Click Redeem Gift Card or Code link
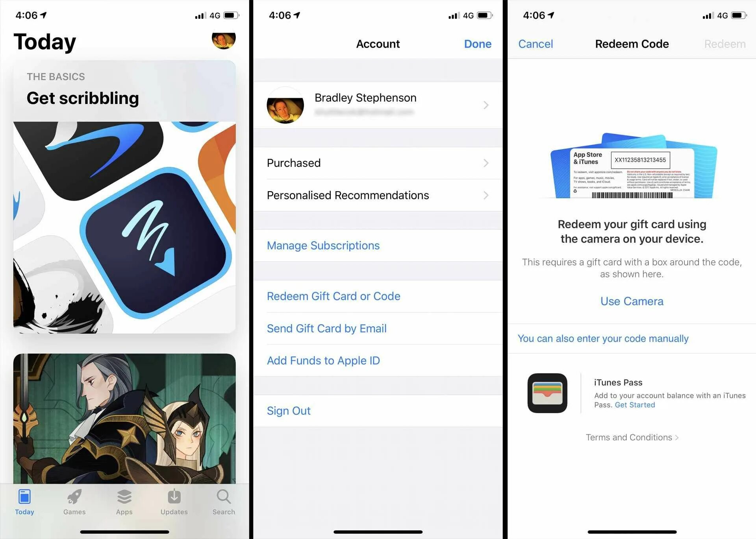Image resolution: width=756 pixels, height=539 pixels. tap(333, 296)
